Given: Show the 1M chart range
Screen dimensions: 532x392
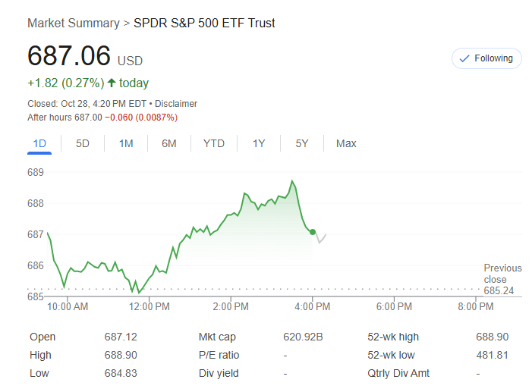Looking at the screenshot, I should pos(126,143).
